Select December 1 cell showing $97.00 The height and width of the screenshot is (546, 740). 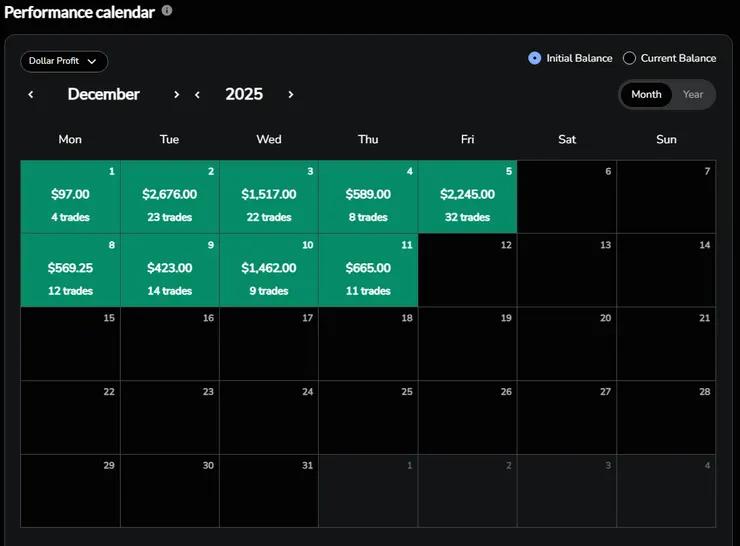pos(70,197)
